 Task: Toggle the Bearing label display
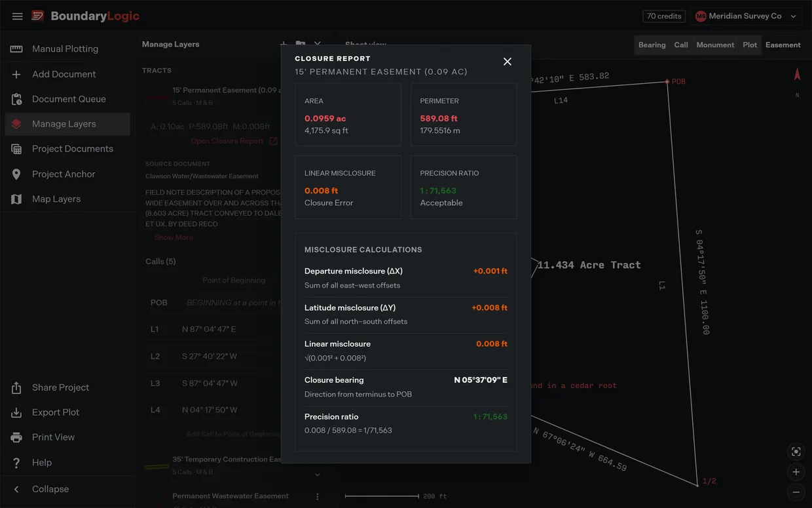[x=652, y=45]
